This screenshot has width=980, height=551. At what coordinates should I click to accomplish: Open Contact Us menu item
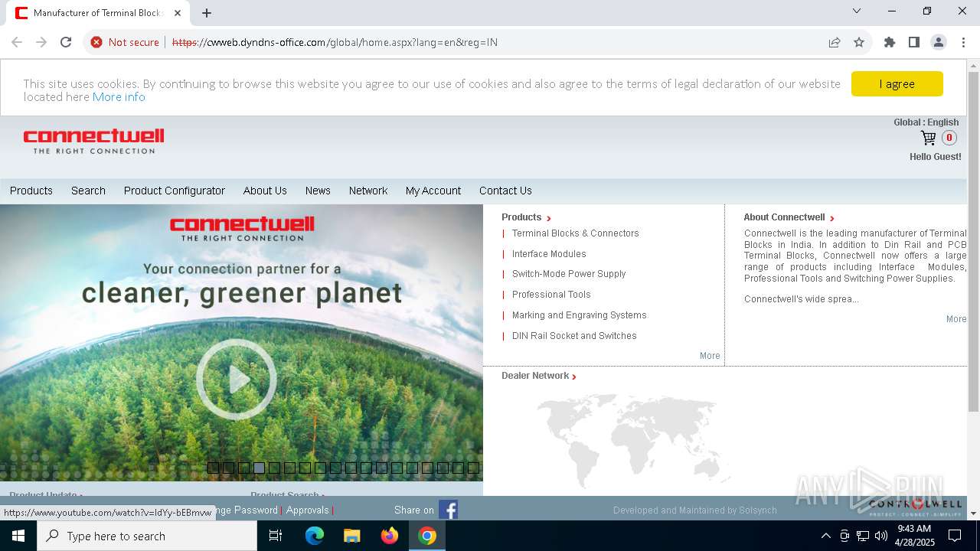click(505, 191)
